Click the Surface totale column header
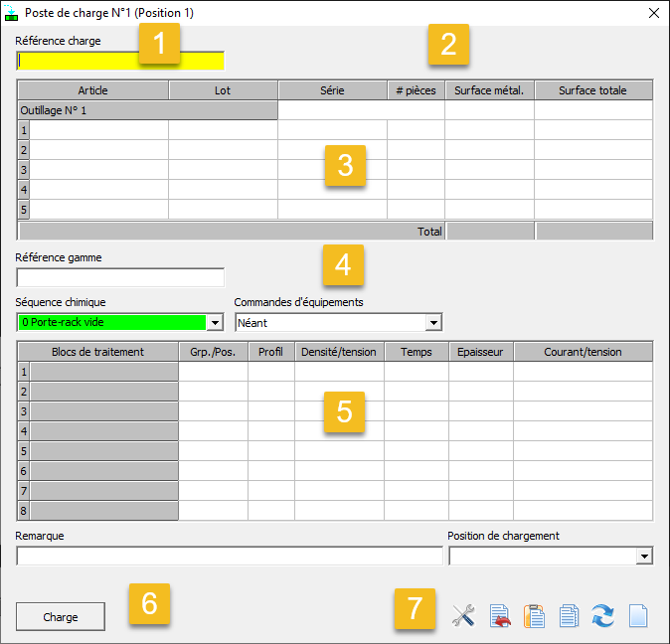Image resolution: width=670 pixels, height=644 pixels. 592,90
